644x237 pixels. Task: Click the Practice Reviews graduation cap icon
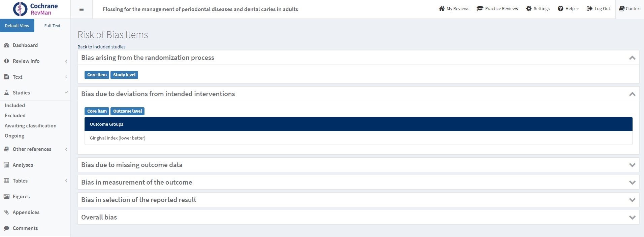click(x=480, y=9)
